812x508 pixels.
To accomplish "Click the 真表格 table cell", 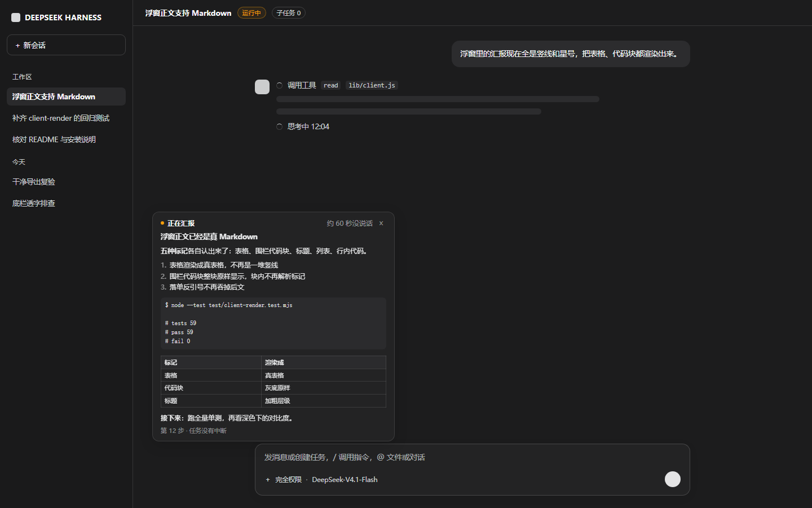I will point(324,375).
